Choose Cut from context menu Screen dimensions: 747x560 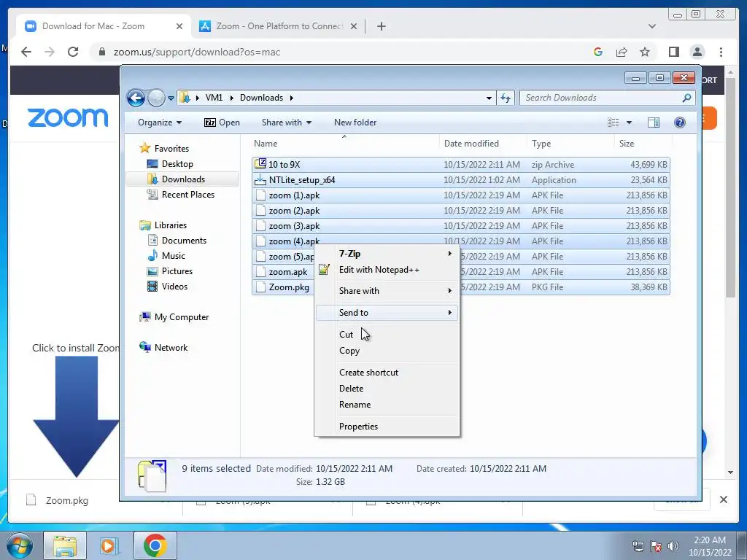(x=387, y=335)
